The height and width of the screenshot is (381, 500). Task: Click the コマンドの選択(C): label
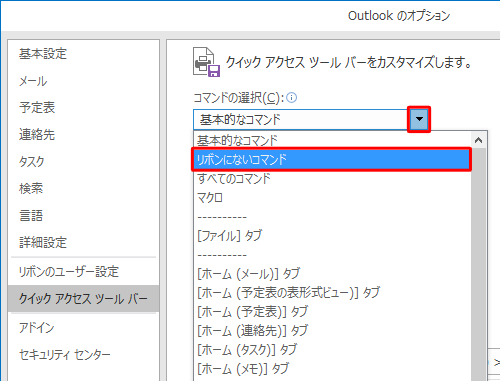[239, 98]
